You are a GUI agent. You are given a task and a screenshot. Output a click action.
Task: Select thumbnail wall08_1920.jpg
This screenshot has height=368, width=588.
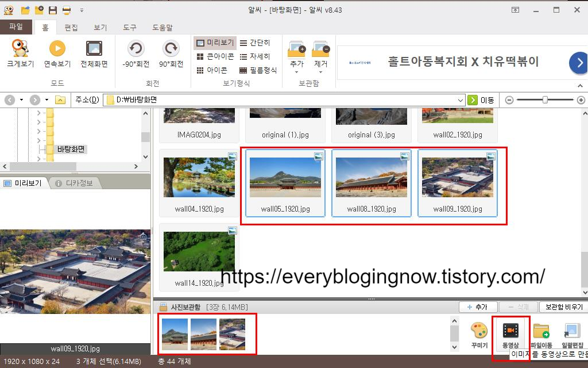coord(372,183)
